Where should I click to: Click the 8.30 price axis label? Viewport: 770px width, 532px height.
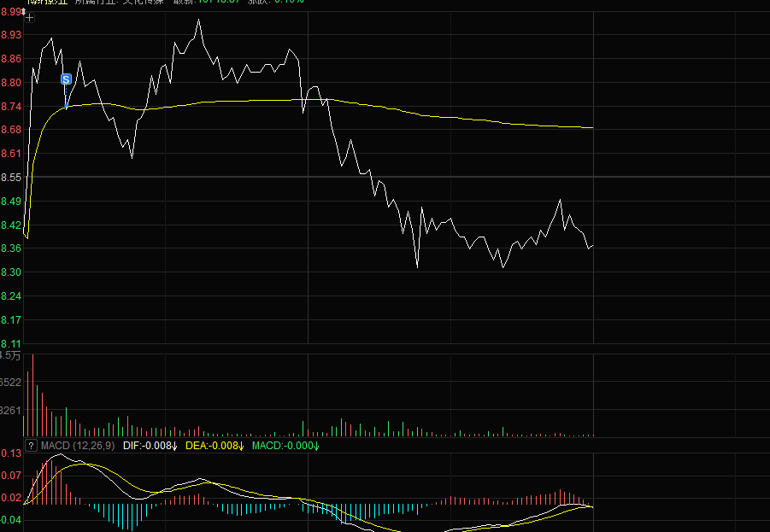[11, 272]
